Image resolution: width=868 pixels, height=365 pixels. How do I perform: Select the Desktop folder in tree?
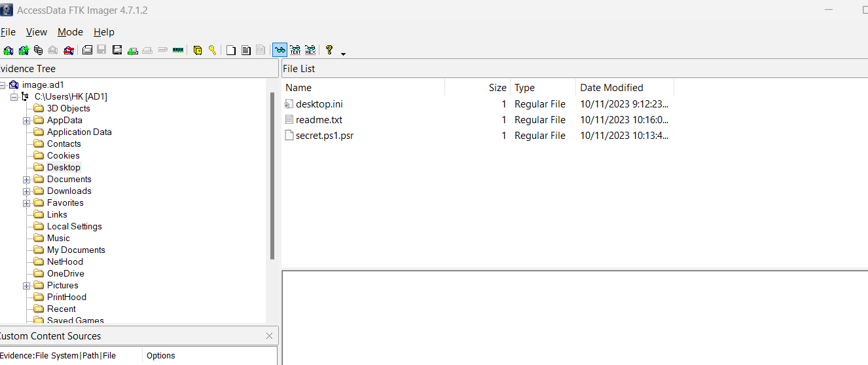63,168
